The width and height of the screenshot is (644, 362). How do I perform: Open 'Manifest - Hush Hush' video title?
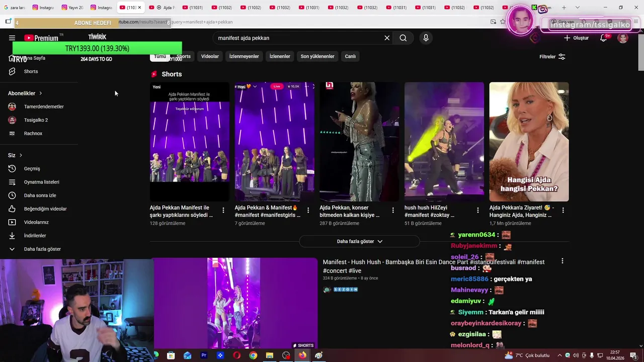pyautogui.click(x=433, y=266)
